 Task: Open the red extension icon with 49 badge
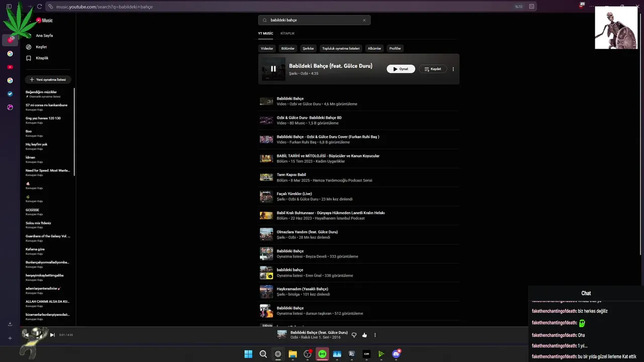[582, 6]
